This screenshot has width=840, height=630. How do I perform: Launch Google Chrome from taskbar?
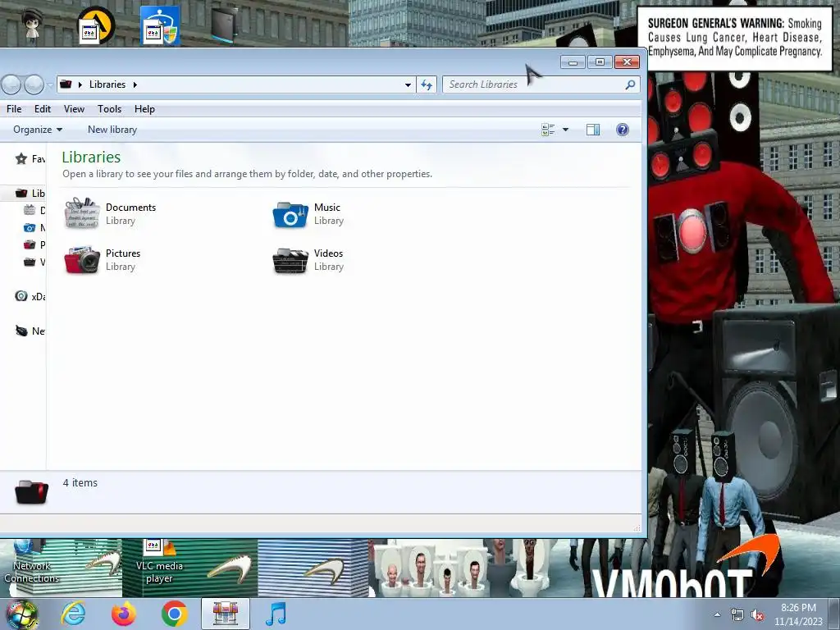[x=174, y=614]
